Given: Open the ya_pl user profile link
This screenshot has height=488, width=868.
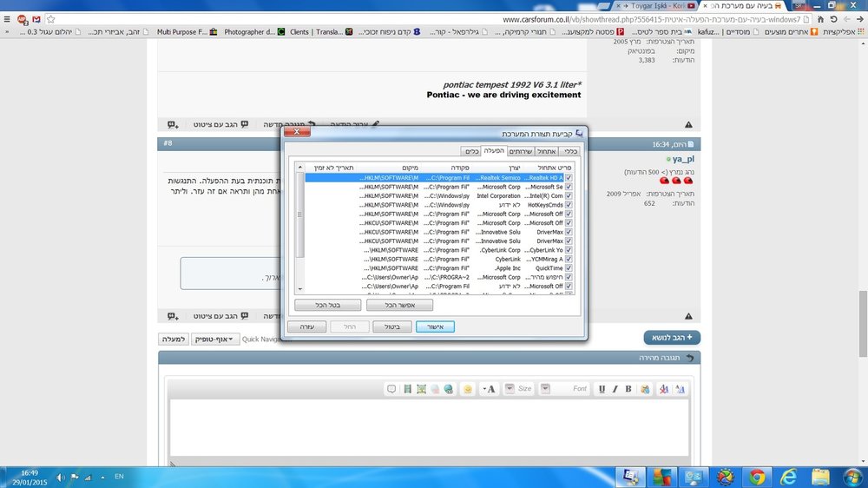Looking at the screenshot, I should pyautogui.click(x=683, y=159).
